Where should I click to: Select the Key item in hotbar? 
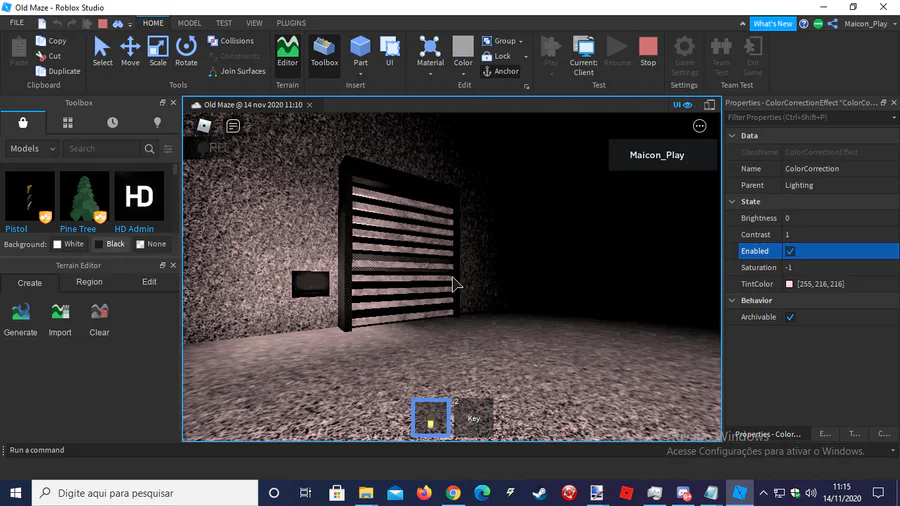tap(474, 418)
